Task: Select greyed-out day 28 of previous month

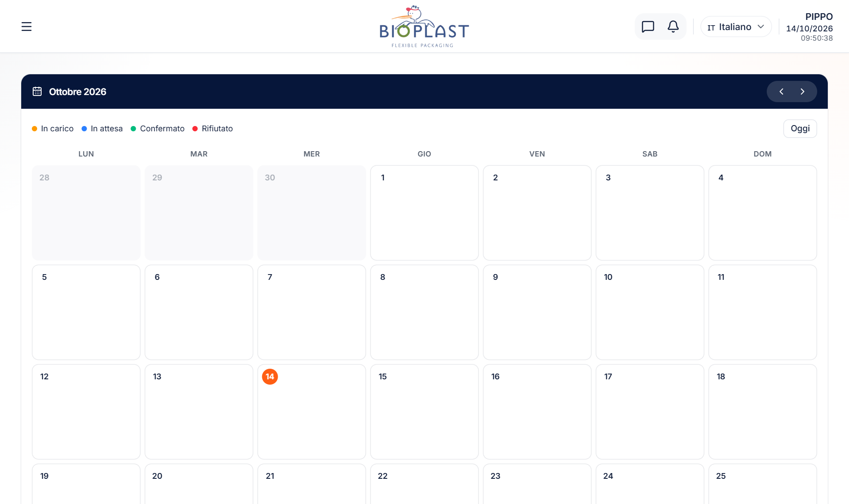Action: [x=86, y=213]
